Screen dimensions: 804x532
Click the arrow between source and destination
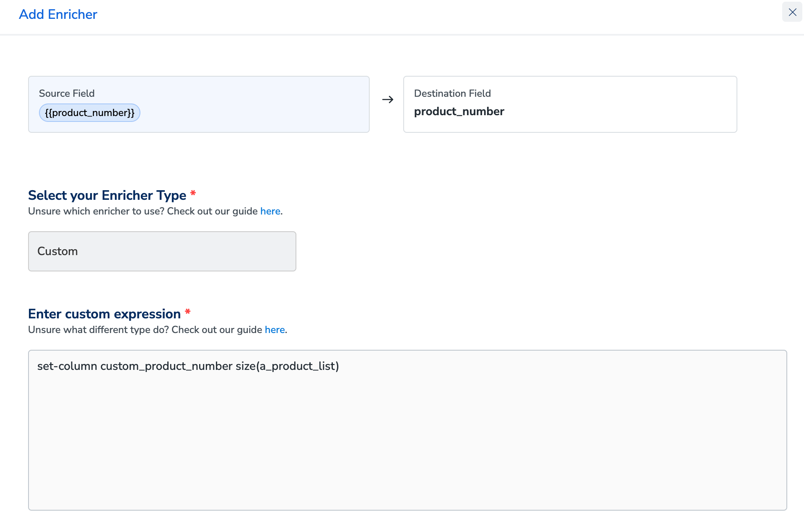point(388,100)
